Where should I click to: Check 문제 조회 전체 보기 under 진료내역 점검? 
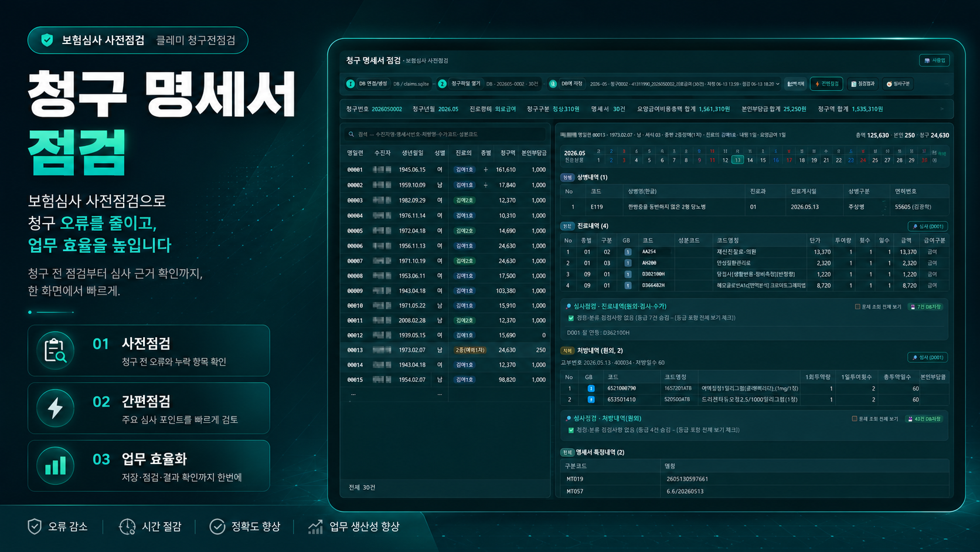[857, 307]
